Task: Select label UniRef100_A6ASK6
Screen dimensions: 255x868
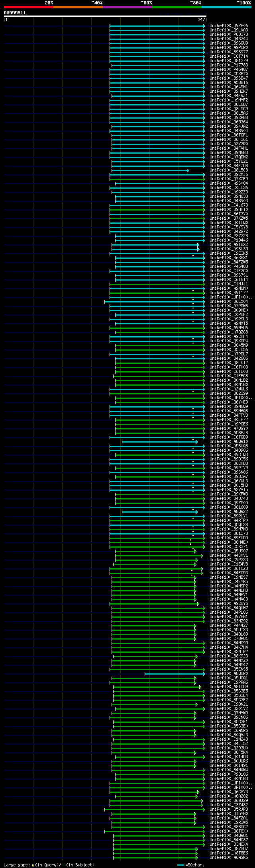Action: [x=229, y=858]
